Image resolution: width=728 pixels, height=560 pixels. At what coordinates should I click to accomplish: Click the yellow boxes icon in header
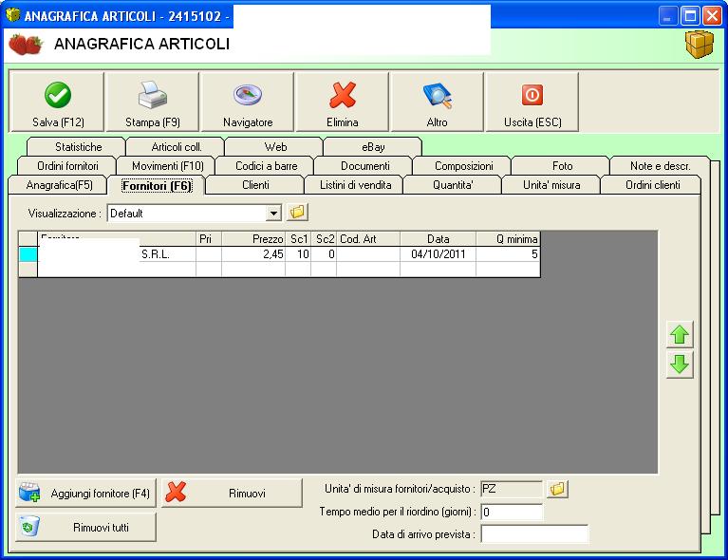700,44
